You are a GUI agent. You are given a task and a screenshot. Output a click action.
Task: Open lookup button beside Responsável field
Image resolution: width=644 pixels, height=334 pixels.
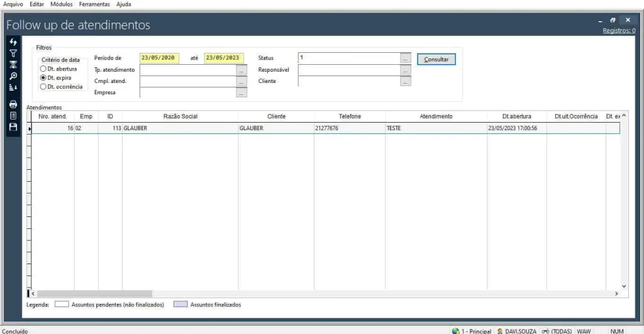point(406,70)
